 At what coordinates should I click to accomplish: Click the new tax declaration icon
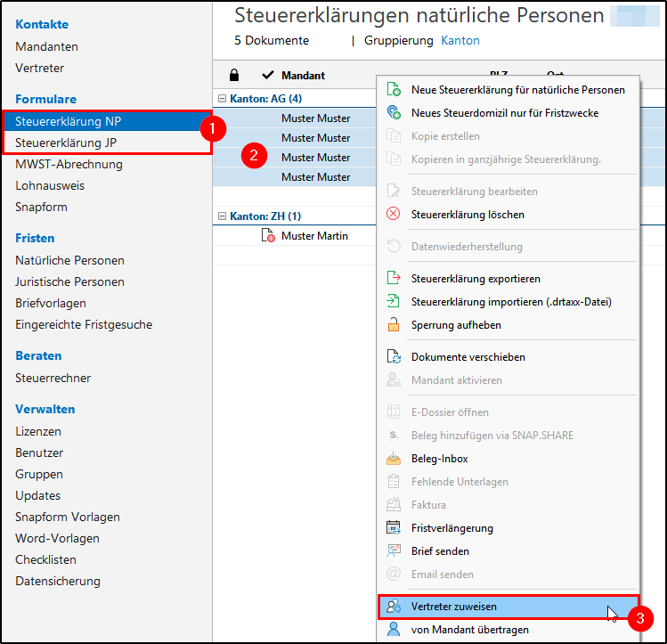click(x=394, y=89)
